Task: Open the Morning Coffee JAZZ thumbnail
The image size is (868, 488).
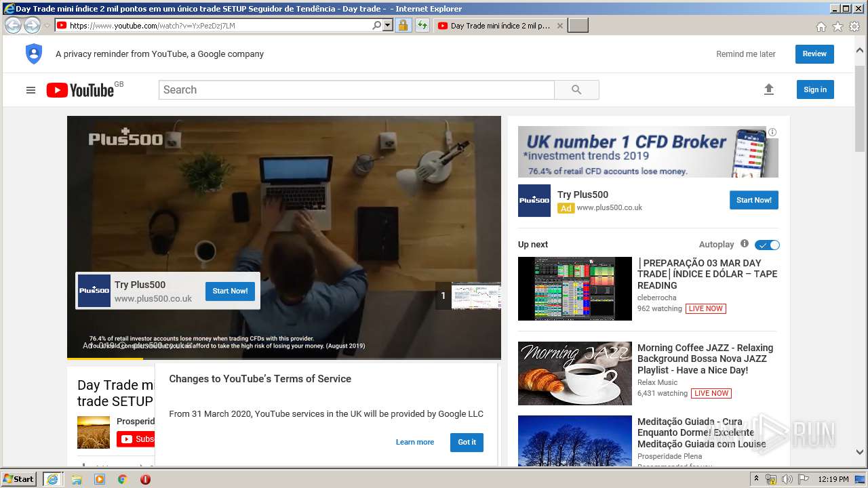Action: pos(575,373)
